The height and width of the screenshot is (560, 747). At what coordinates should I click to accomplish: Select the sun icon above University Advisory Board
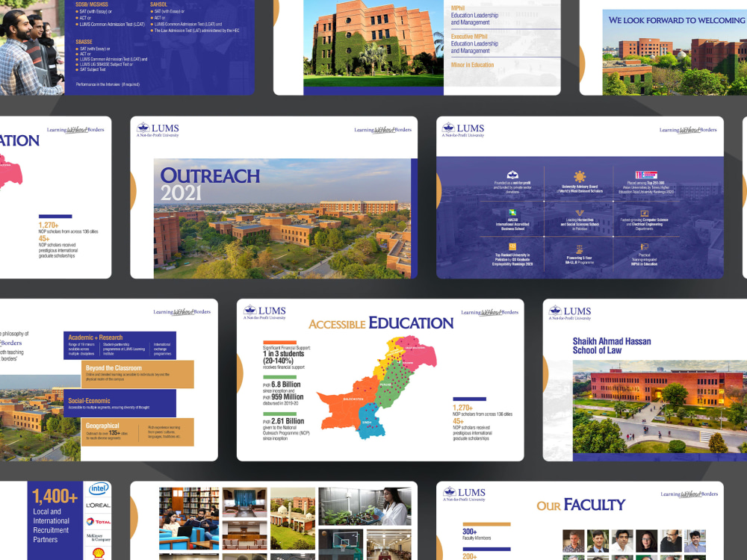tap(579, 175)
